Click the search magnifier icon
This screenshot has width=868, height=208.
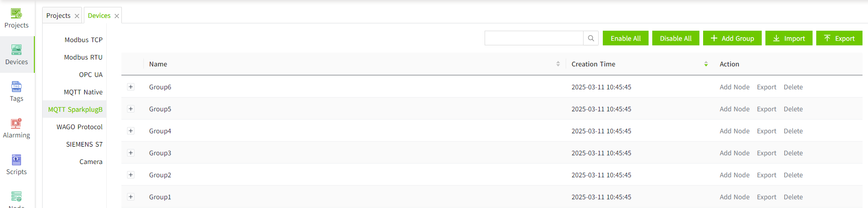(x=591, y=38)
